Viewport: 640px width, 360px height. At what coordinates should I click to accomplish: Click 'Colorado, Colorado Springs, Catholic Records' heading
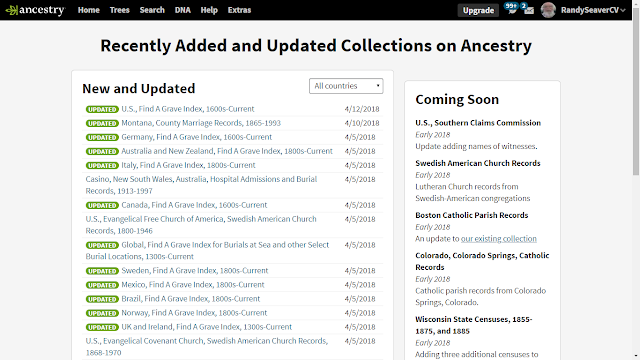pyautogui.click(x=482, y=261)
